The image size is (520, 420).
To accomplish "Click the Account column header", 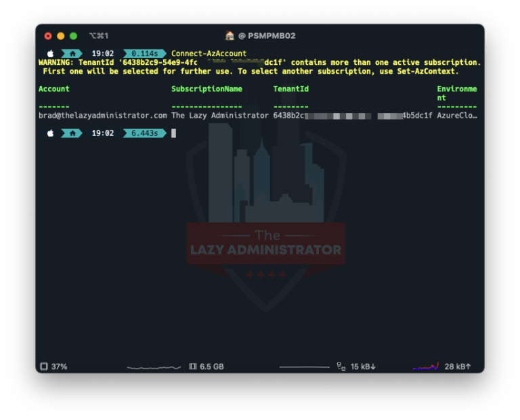I will [54, 89].
